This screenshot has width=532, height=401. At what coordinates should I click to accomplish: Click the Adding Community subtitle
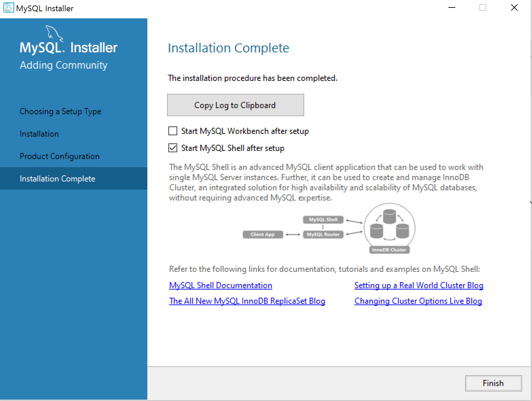[x=63, y=65]
